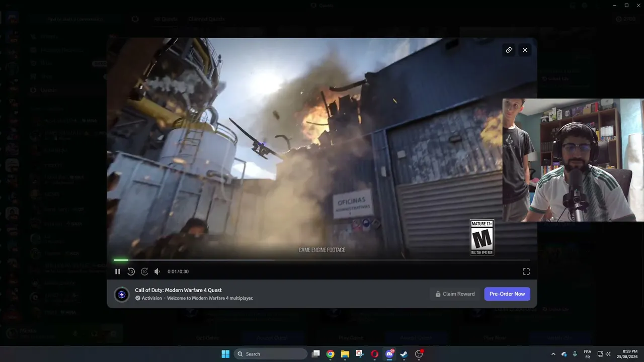Copy the quest link icon
This screenshot has width=644, height=362.
pos(509,50)
